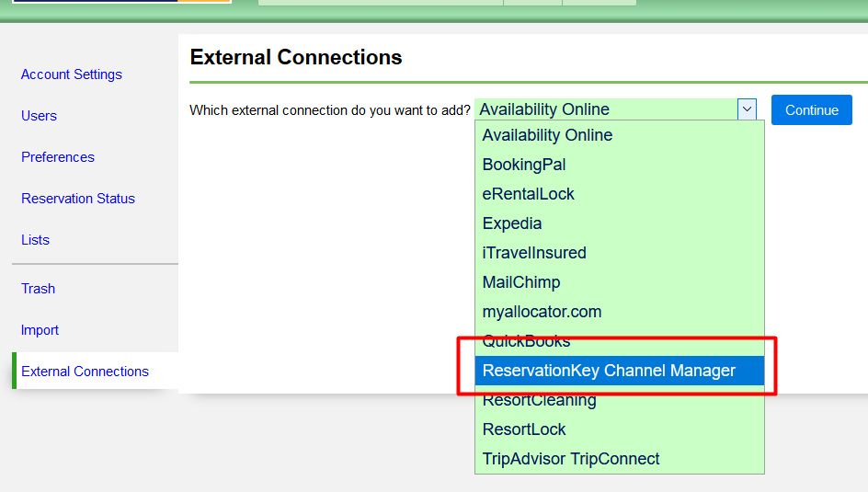Choose myallocator.com connection

pos(542,312)
